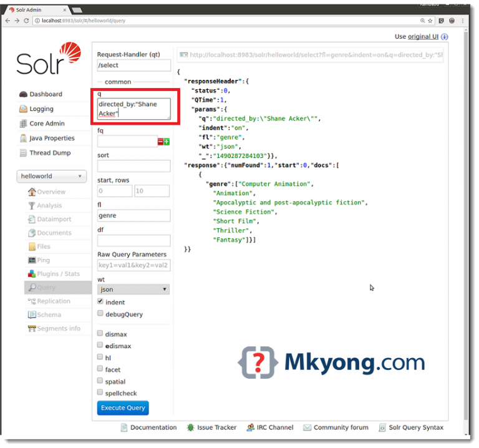Enable the facet checkbox
The image size is (479, 448).
coord(100,369)
